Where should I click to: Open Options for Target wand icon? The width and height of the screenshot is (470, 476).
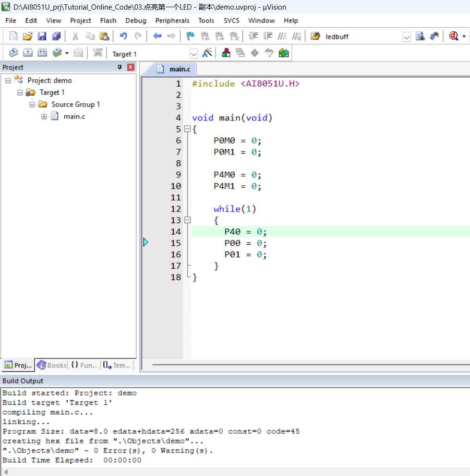[x=207, y=53]
